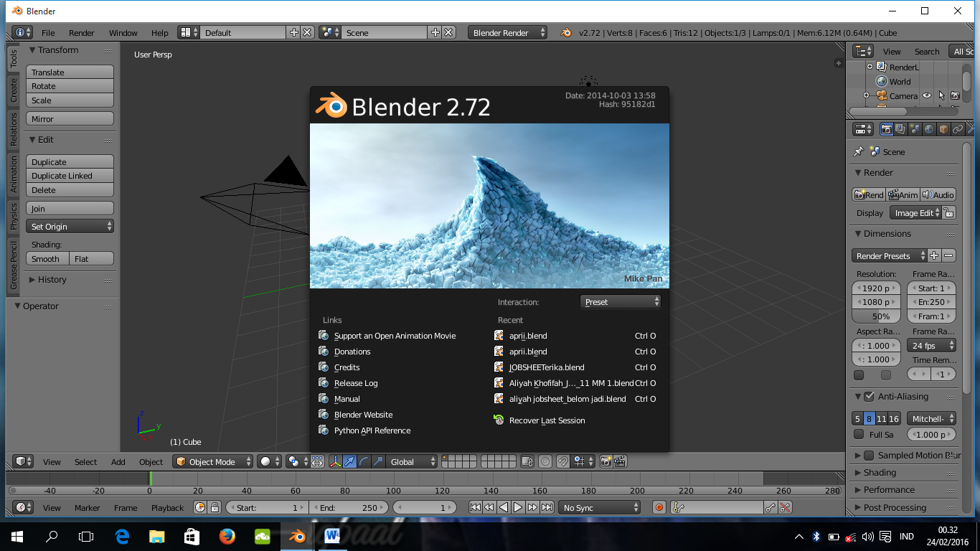Click the insert keyframe key icon

coord(771,507)
